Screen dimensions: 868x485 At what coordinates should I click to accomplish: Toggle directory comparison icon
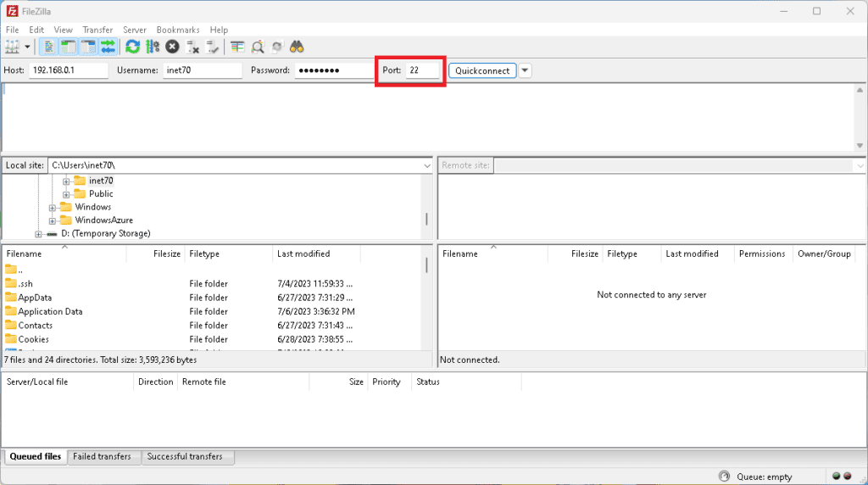258,47
